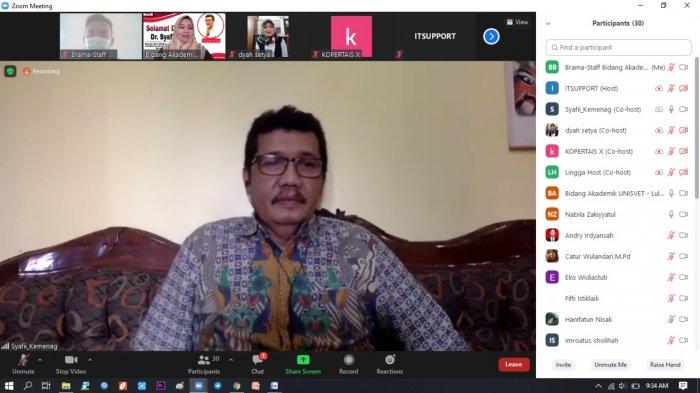The image size is (700, 393).
Task: Expand video options arrow next to Stop Video
Action: 90,360
